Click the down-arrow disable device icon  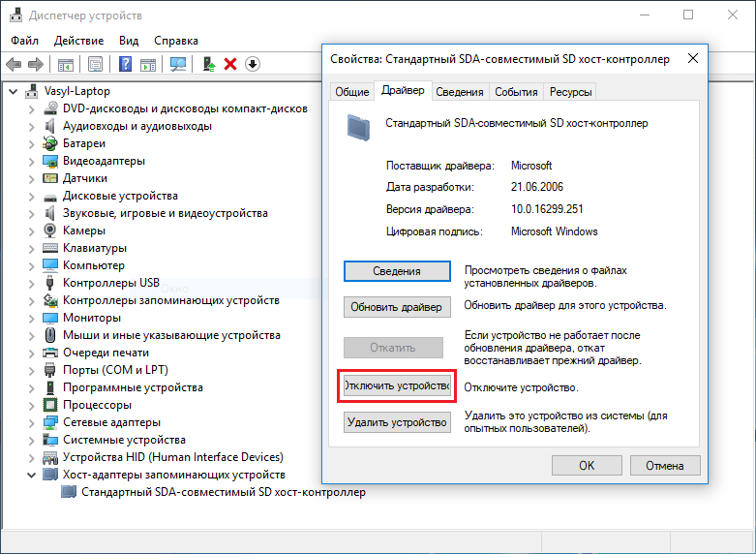[x=253, y=64]
